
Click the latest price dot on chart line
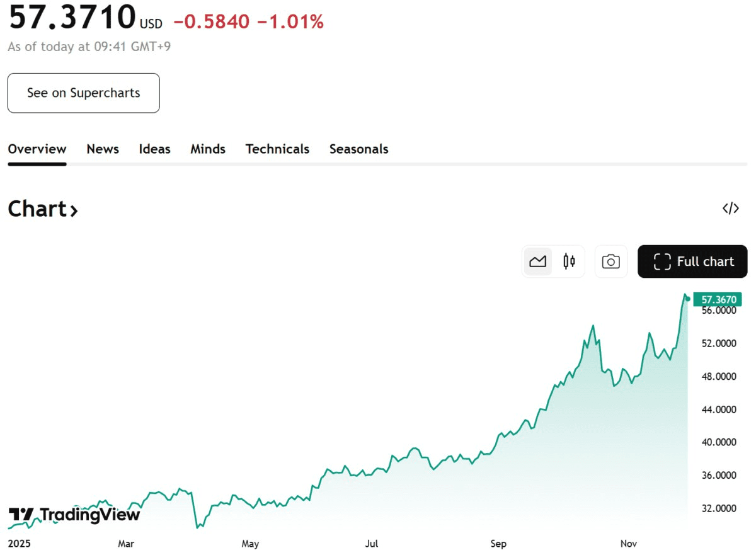687,299
